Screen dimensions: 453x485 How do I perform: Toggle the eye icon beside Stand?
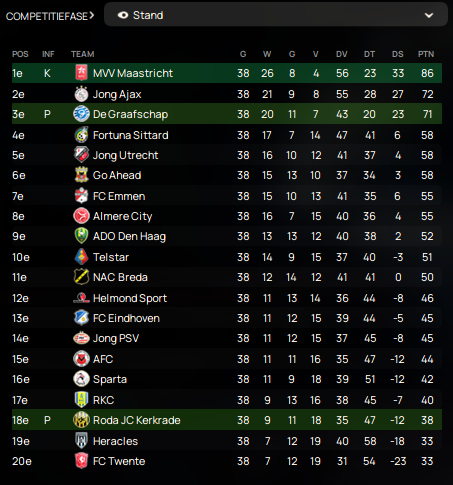click(x=123, y=15)
